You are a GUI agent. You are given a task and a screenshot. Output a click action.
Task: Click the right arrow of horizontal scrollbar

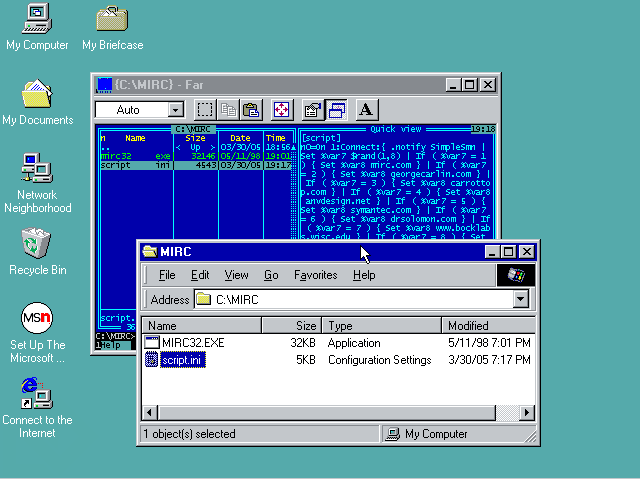click(527, 413)
